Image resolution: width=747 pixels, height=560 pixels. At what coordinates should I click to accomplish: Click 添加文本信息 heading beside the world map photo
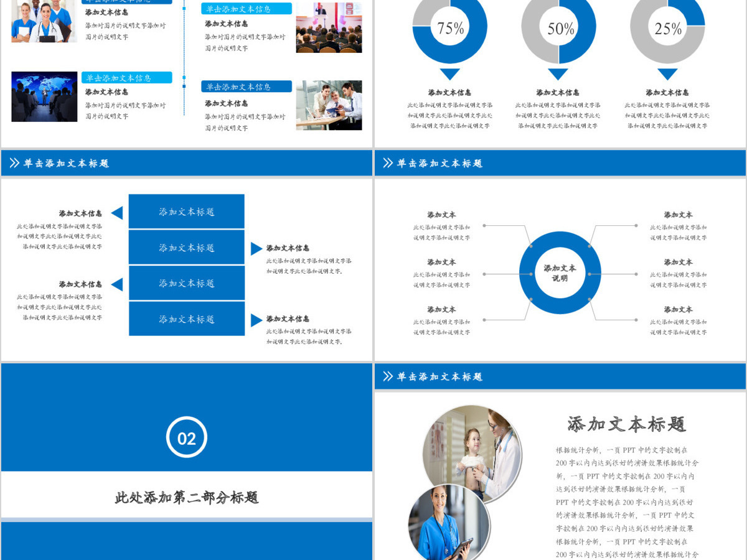pyautogui.click(x=106, y=92)
